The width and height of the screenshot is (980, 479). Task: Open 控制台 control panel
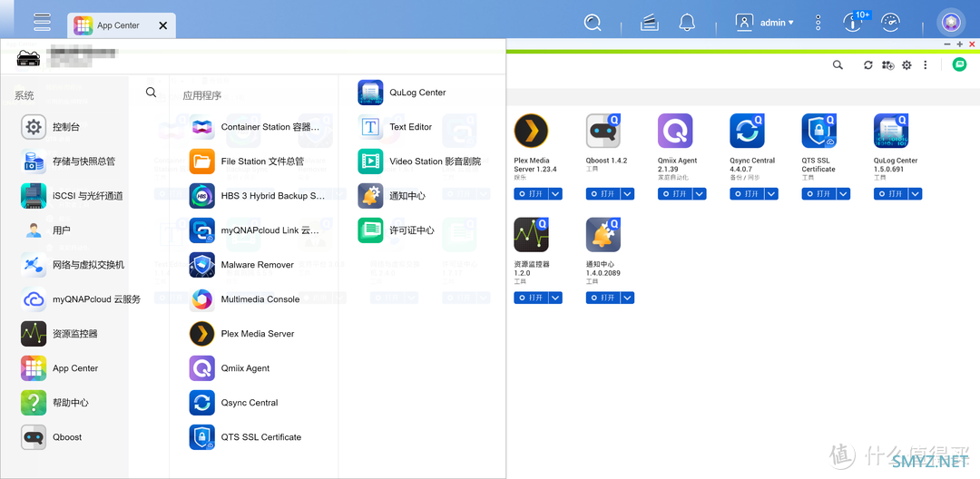coord(64,127)
